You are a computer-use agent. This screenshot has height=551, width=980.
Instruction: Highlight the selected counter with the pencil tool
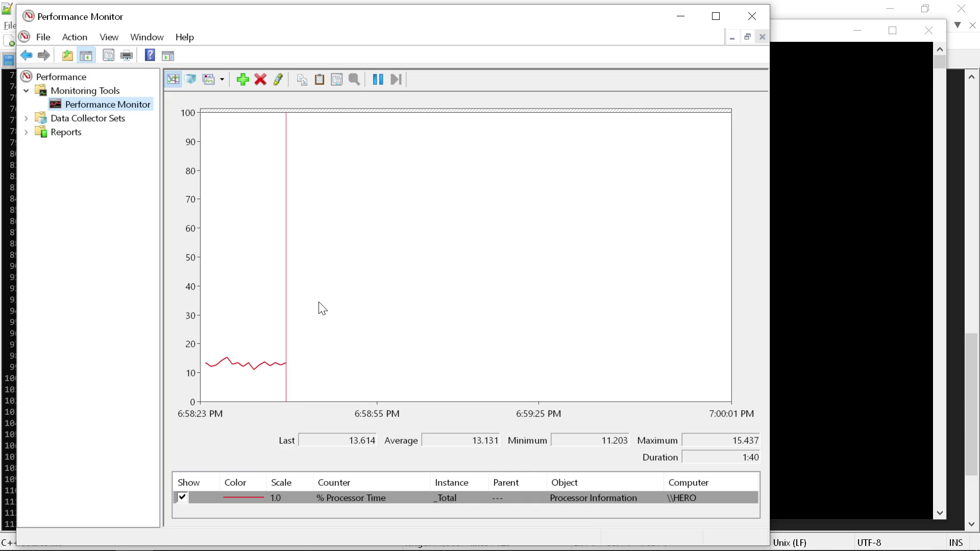(x=278, y=80)
